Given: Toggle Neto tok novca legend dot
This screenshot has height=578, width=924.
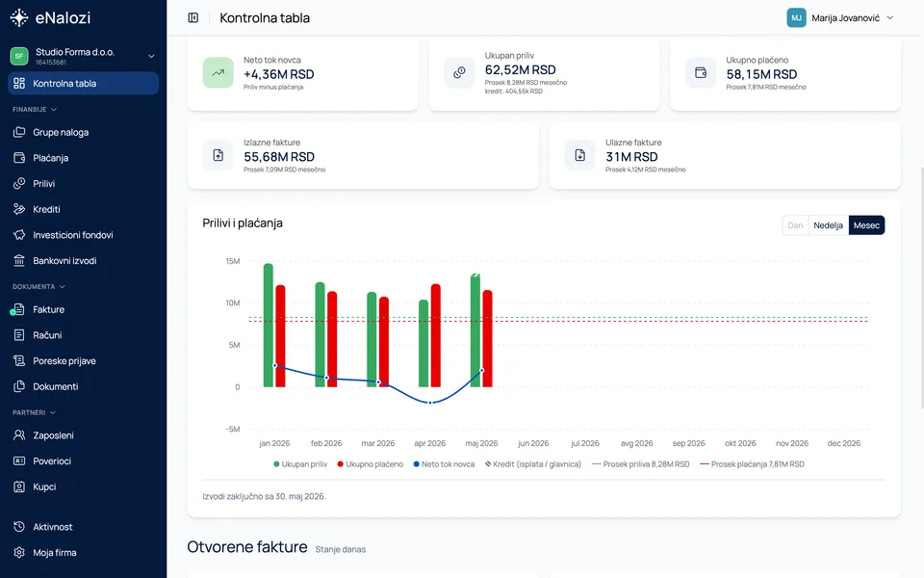Looking at the screenshot, I should pyautogui.click(x=416, y=464).
